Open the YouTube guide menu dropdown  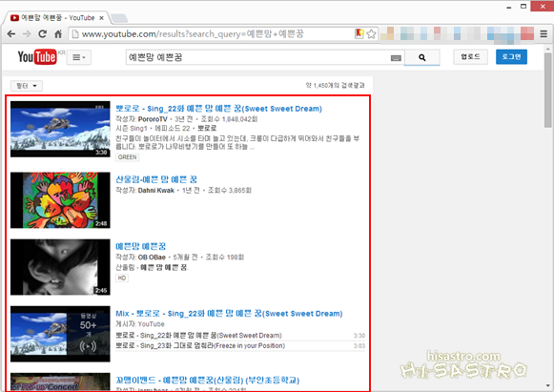(x=79, y=57)
